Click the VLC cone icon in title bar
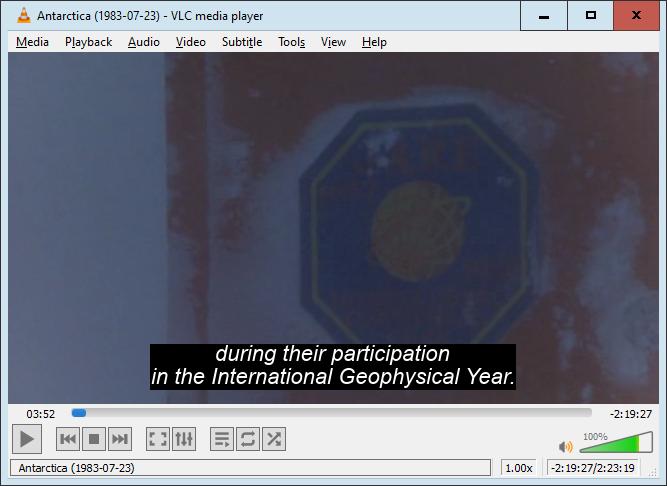 (x=23, y=15)
